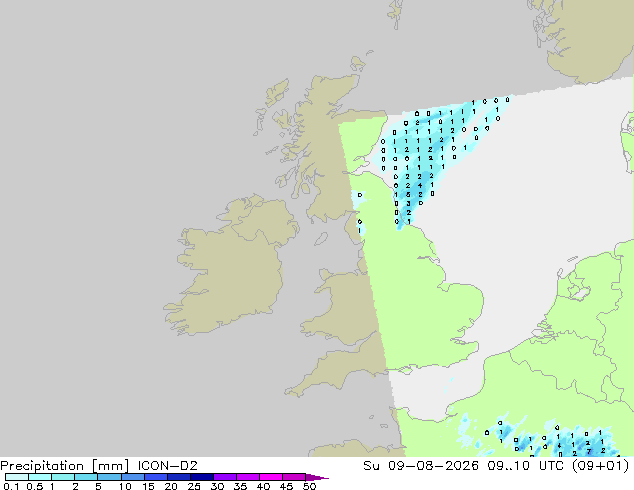Click the Isle of Wight outline
This screenshot has width=634, height=490.
406,370
